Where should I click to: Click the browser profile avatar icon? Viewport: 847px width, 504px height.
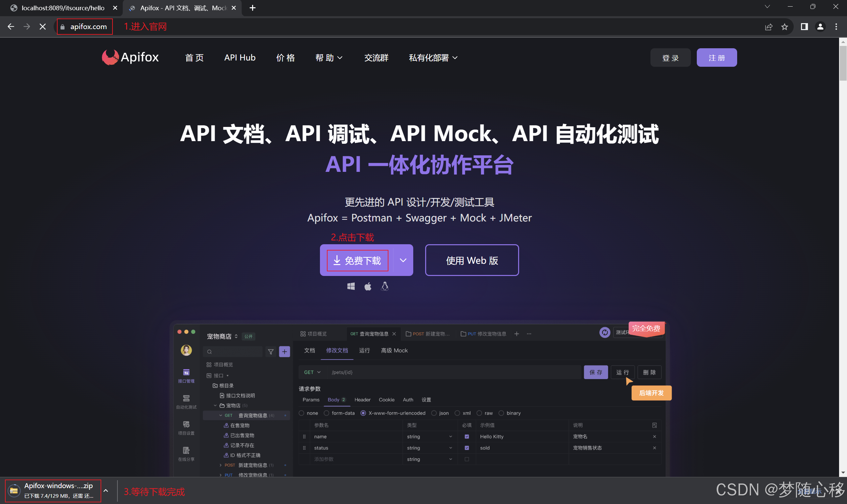point(820,27)
